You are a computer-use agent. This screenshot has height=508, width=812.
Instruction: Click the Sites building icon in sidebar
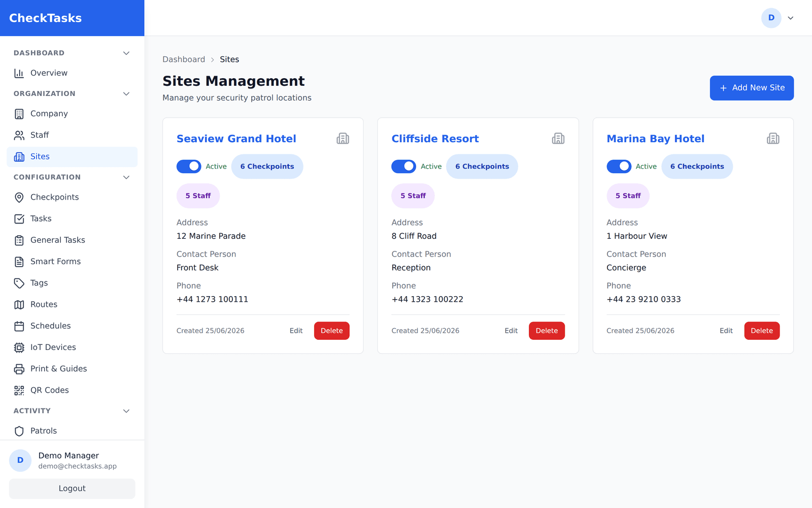click(19, 157)
